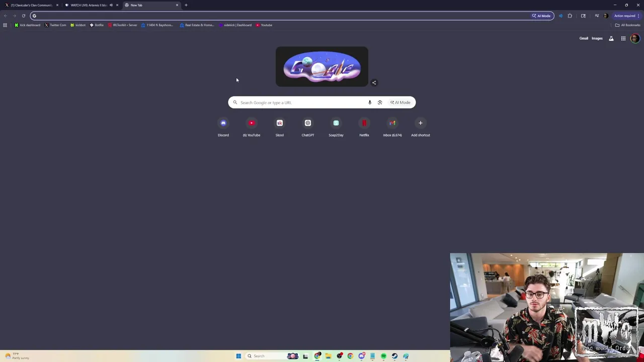Open the ChatGPT shortcut tile
Viewport: 644px width, 362px height.
[x=308, y=127]
